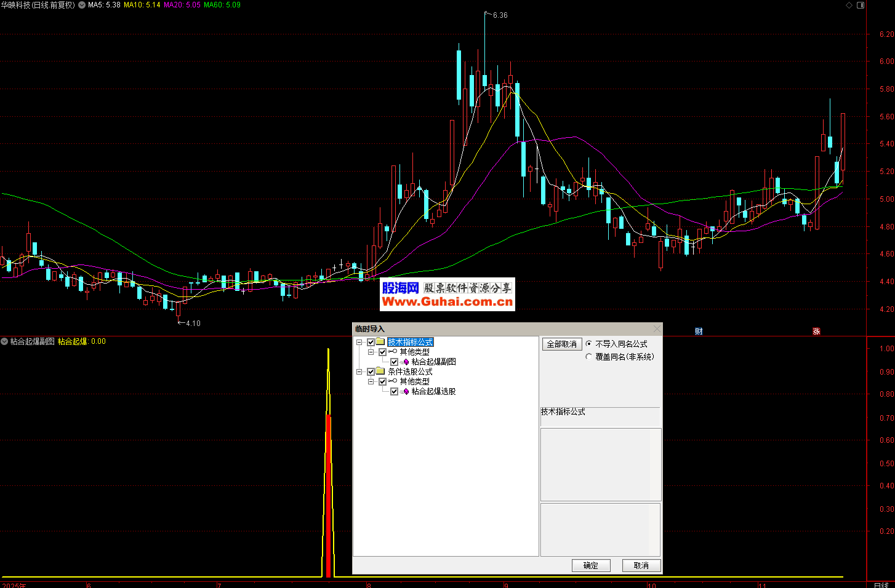Click the yellow folder icon of 条件选股公式

click(x=380, y=371)
